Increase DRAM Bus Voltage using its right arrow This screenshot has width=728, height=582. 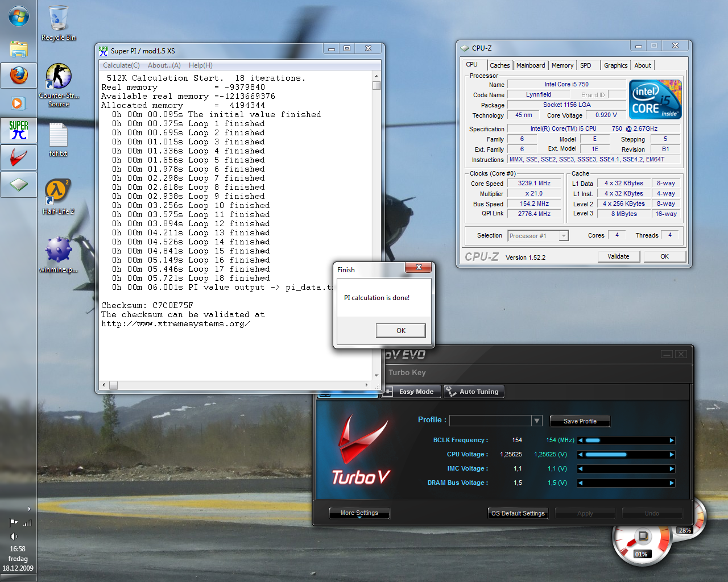(x=672, y=483)
